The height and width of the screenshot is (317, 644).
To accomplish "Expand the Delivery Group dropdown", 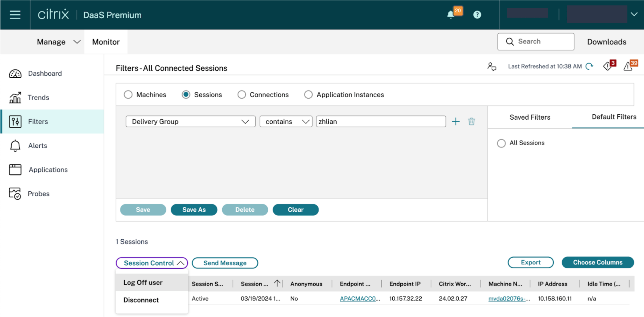I will (190, 121).
